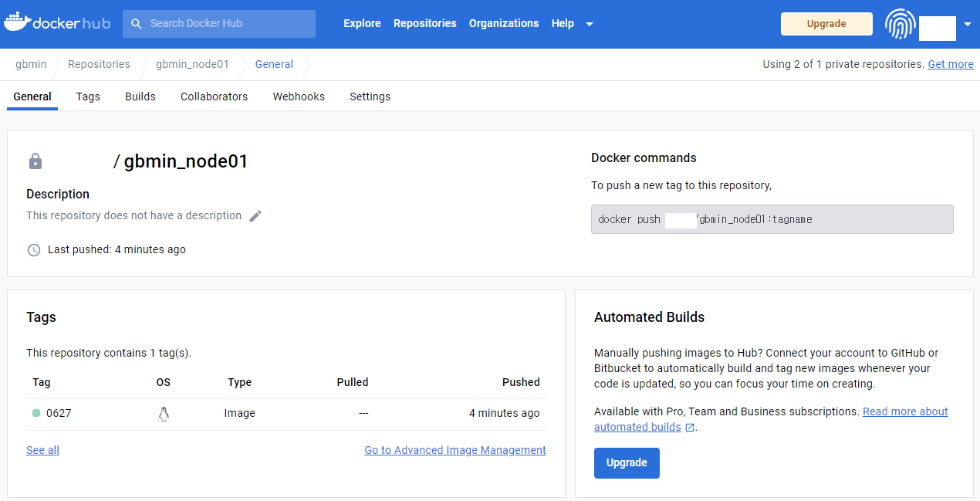Image resolution: width=980 pixels, height=501 pixels.
Task: Expand the account menu arrow
Action: click(968, 24)
